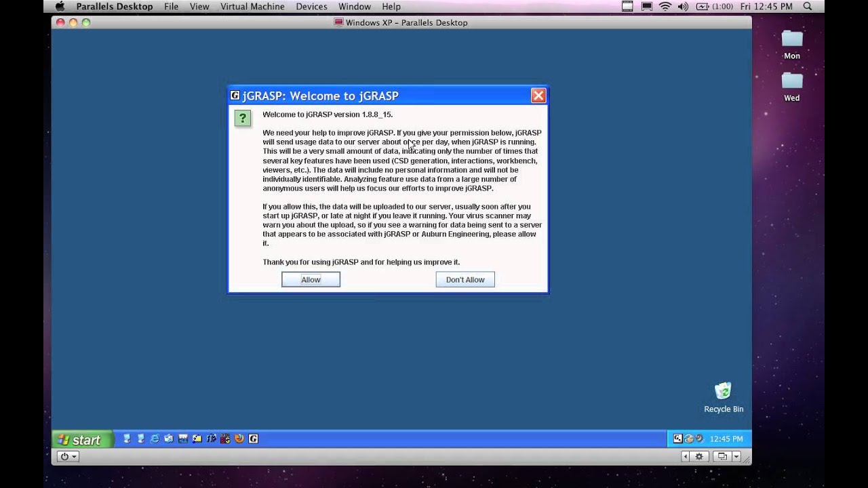Select the Wed folder on Mac desktop
Viewport: 868px width, 488px height.
click(x=792, y=87)
